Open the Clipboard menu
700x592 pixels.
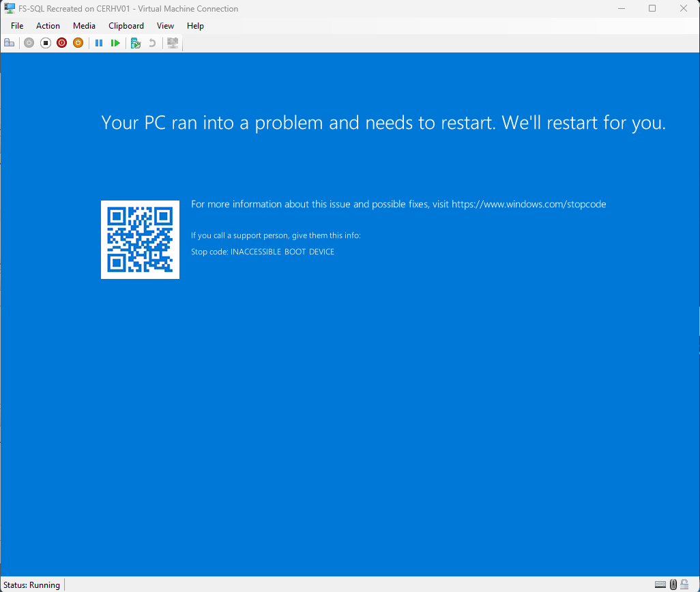tap(126, 26)
